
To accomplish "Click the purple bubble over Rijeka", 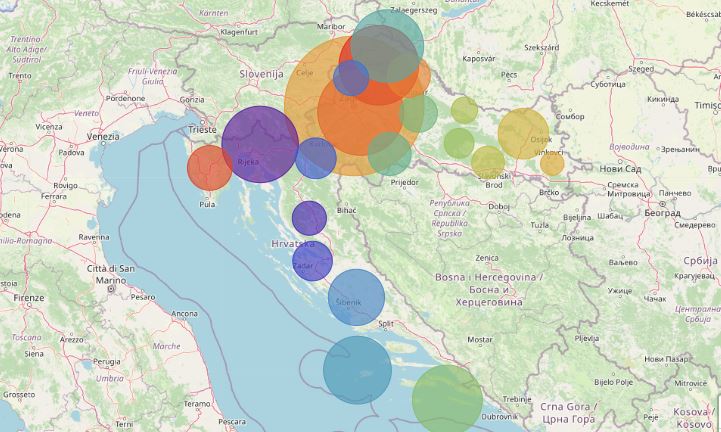I will click(x=260, y=144).
